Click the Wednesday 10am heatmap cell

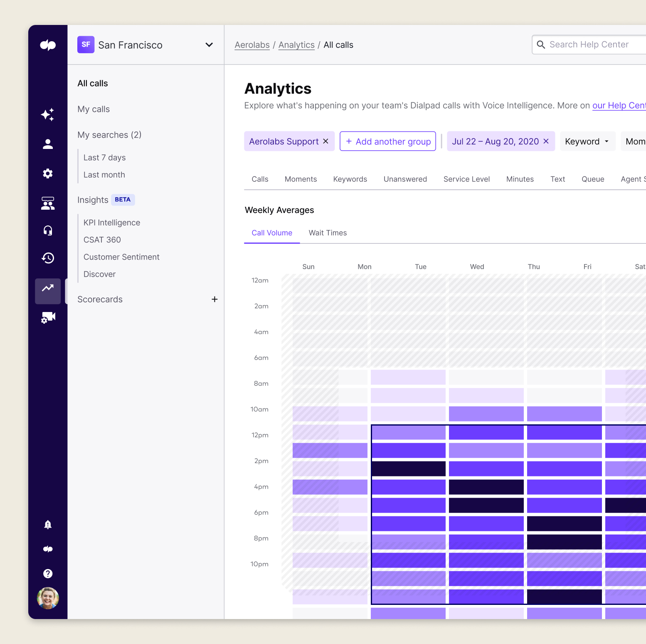pos(486,414)
